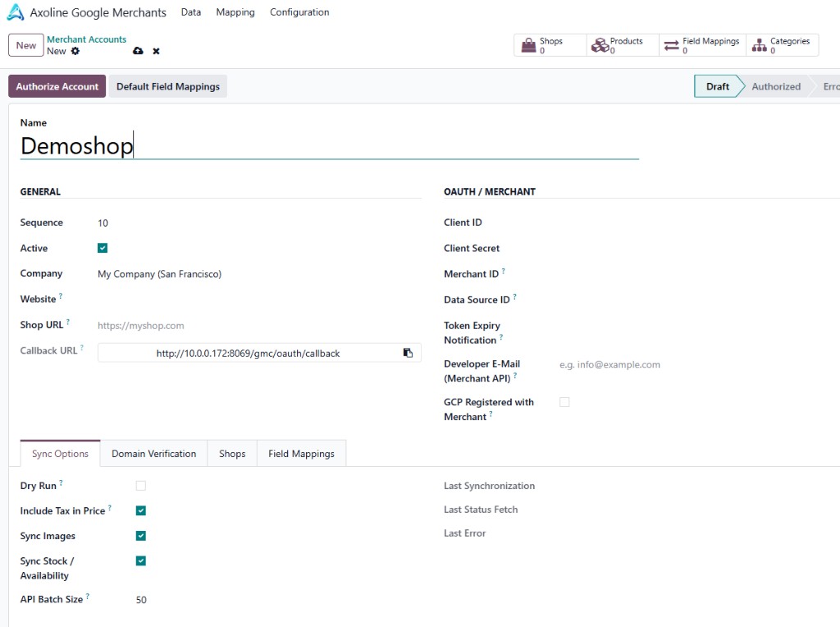Switch to the Sync Options tab
Viewport: 840px width, 627px height.
click(60, 453)
